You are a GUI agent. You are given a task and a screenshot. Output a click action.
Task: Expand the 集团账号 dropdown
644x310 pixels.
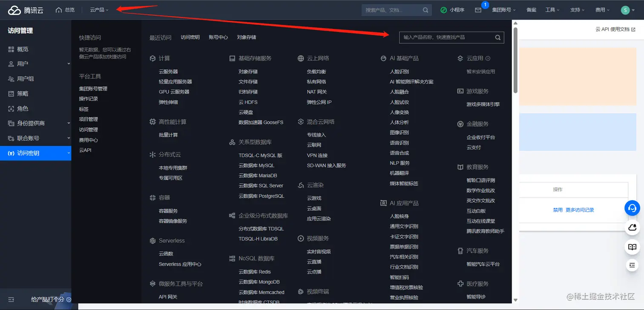[504, 10]
